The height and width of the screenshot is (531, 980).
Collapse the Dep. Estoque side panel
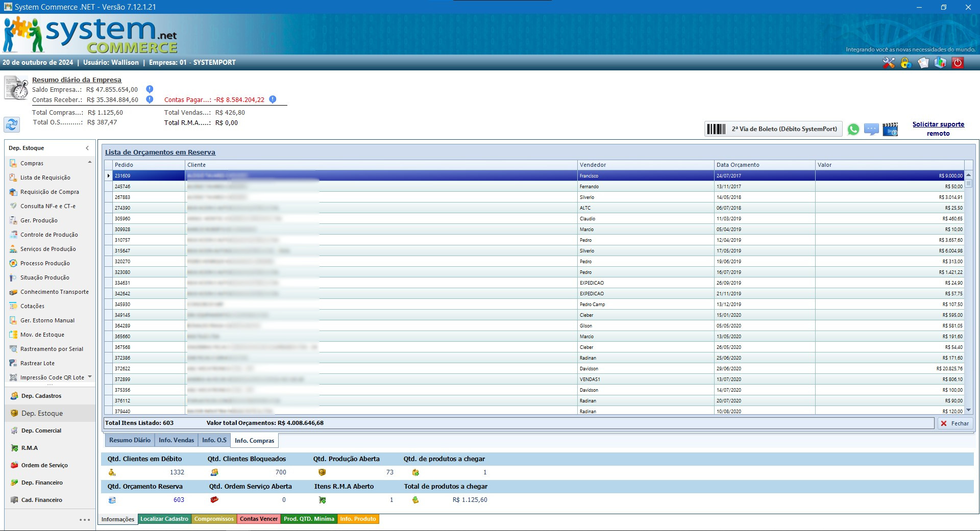point(87,148)
